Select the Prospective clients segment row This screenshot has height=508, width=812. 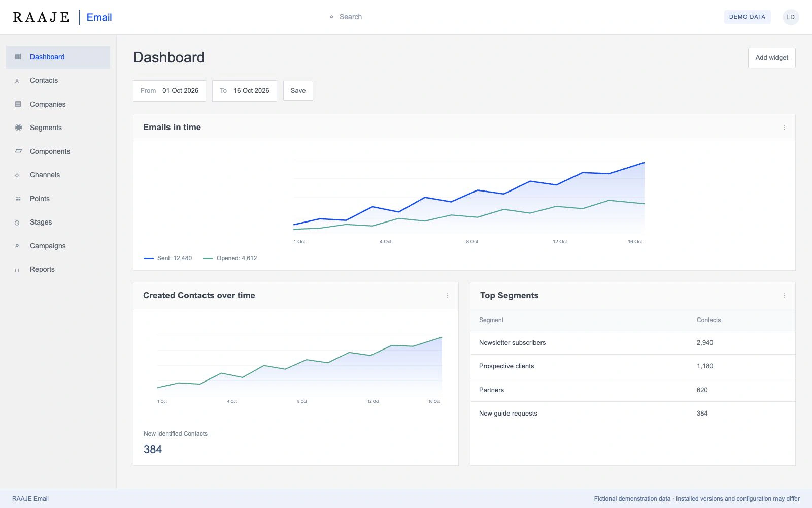point(632,366)
